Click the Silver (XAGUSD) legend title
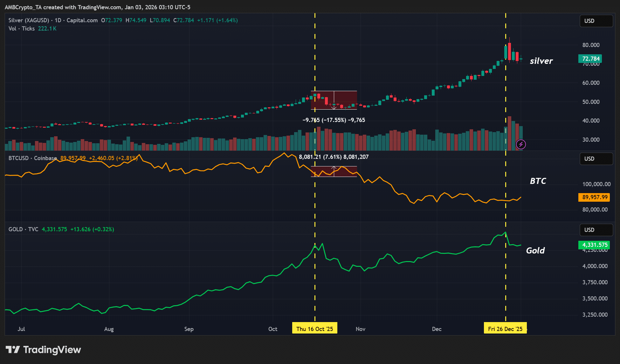620x364 pixels. pyautogui.click(x=29, y=20)
